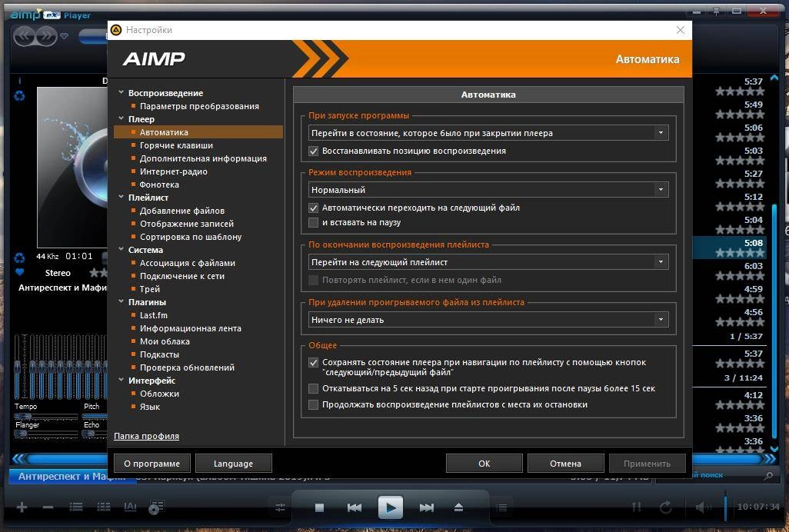The width and height of the screenshot is (789, 532).
Task: Click the forward double-arrow button at player top
Action: click(46, 35)
